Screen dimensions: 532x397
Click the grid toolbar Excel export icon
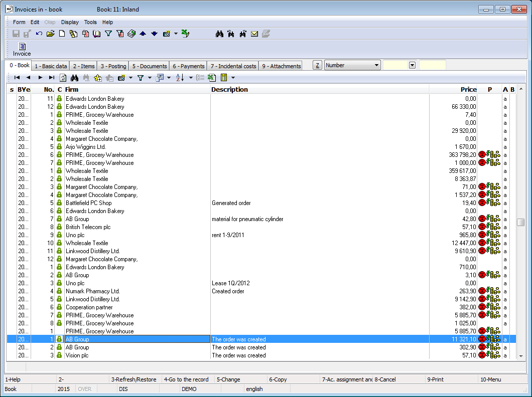pyautogui.click(x=212, y=78)
